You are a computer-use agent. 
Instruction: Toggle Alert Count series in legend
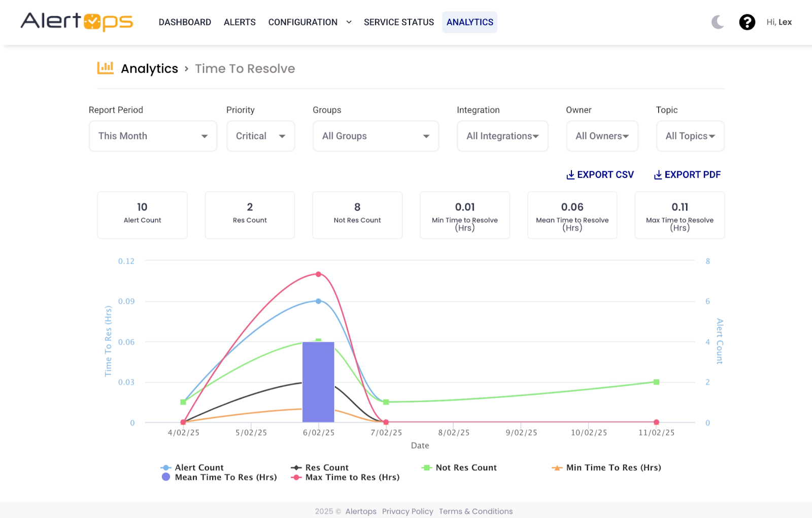coord(193,468)
